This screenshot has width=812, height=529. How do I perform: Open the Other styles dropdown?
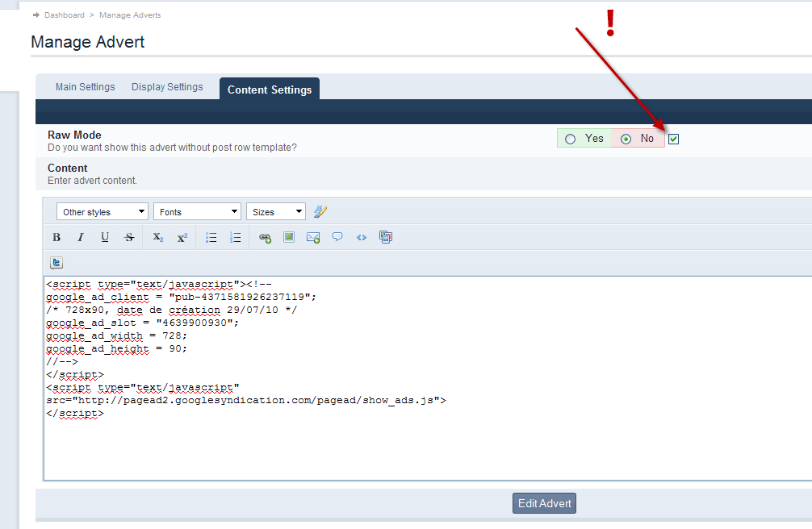coord(103,212)
